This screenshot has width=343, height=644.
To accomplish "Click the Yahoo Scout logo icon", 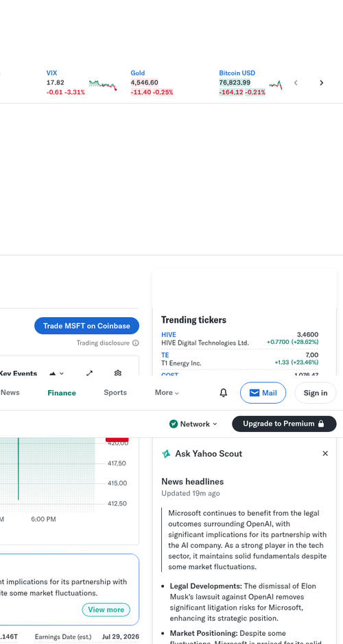I will click(x=166, y=454).
